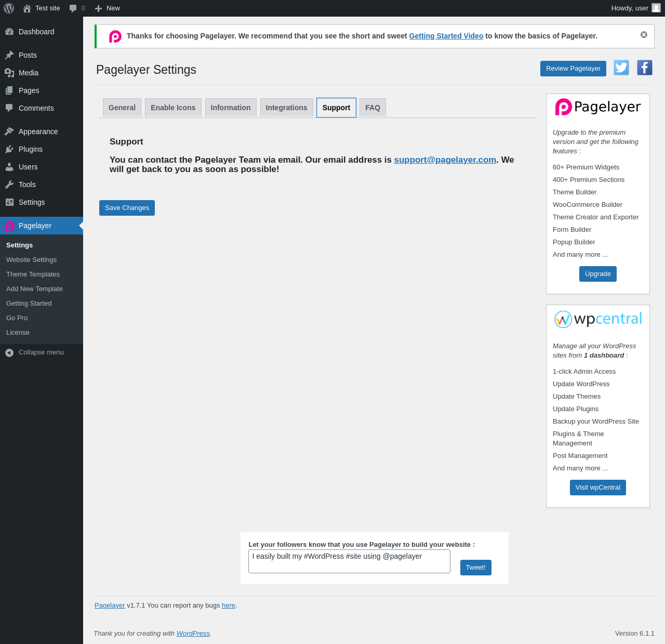Screen dimensions: 665x644
Task: Open user avatar next to Howdy, user
Action: pyautogui.click(x=656, y=8)
